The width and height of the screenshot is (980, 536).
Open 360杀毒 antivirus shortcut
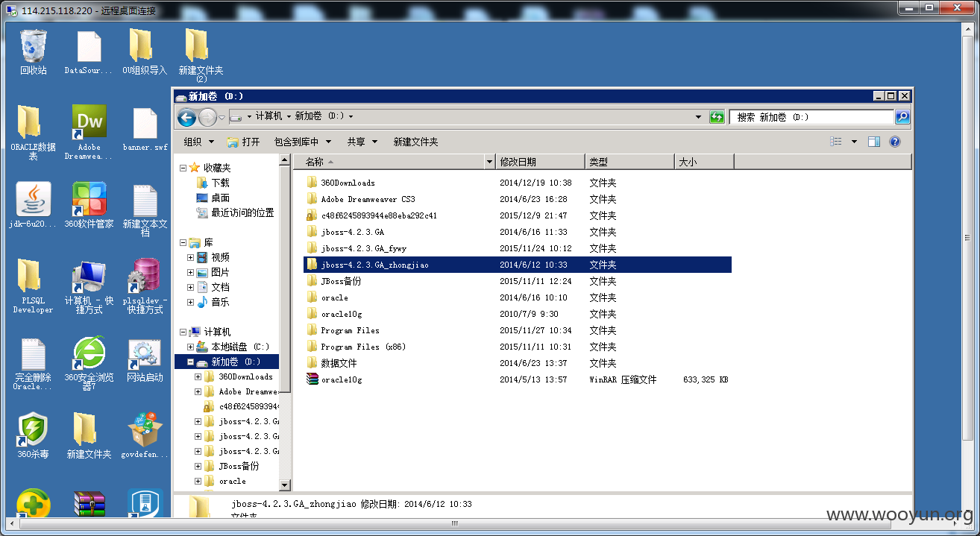(x=33, y=436)
